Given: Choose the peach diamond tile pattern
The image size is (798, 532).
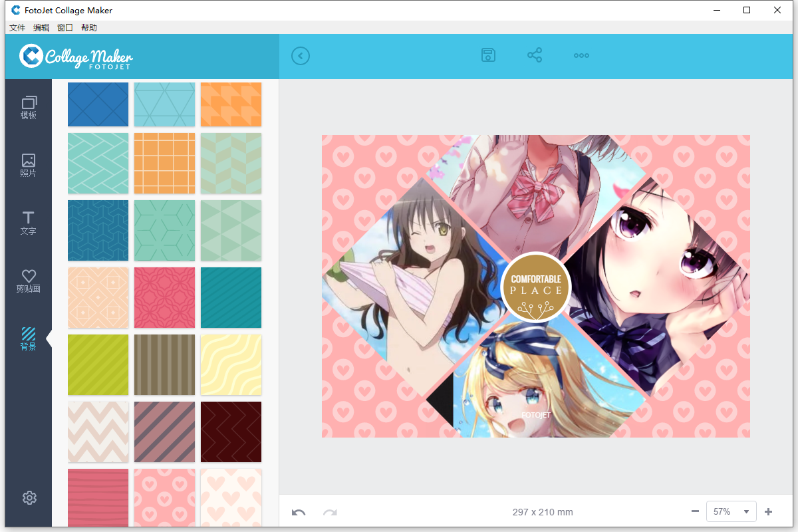Looking at the screenshot, I should click(x=98, y=298).
